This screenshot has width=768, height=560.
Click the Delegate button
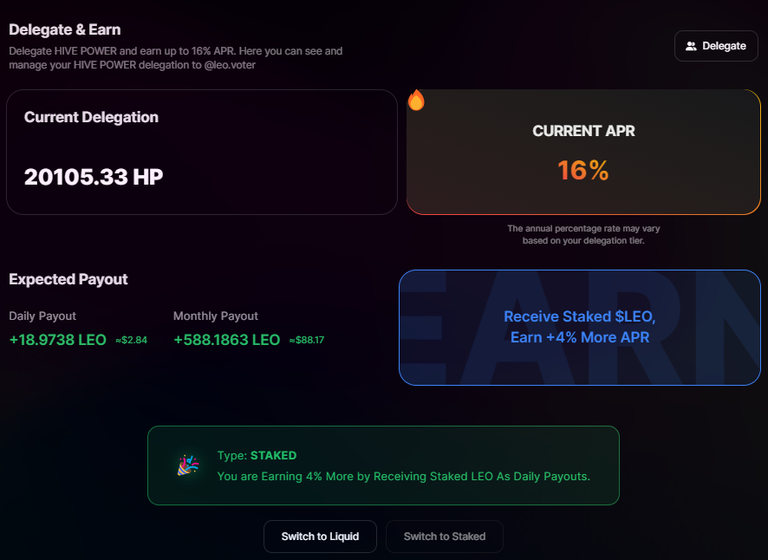pos(716,46)
